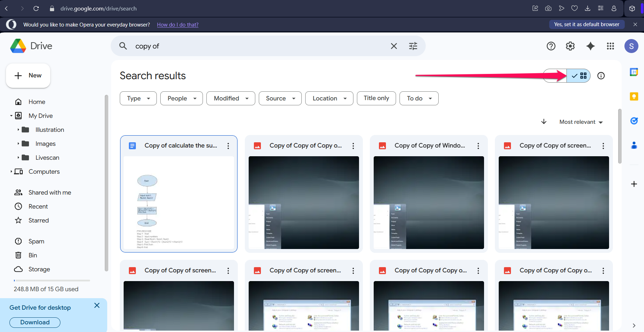
Task: Open the Google apps grid
Action: 610,46
